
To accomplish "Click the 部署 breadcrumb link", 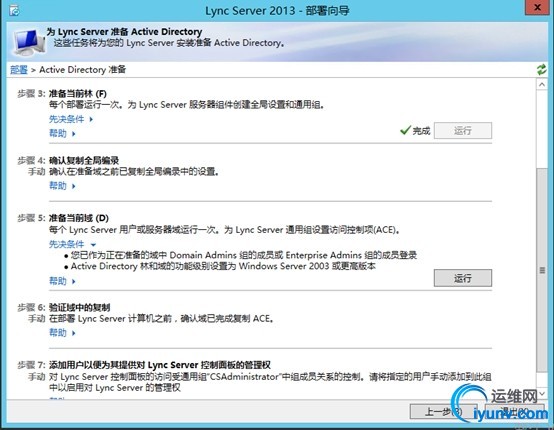I will click(19, 70).
